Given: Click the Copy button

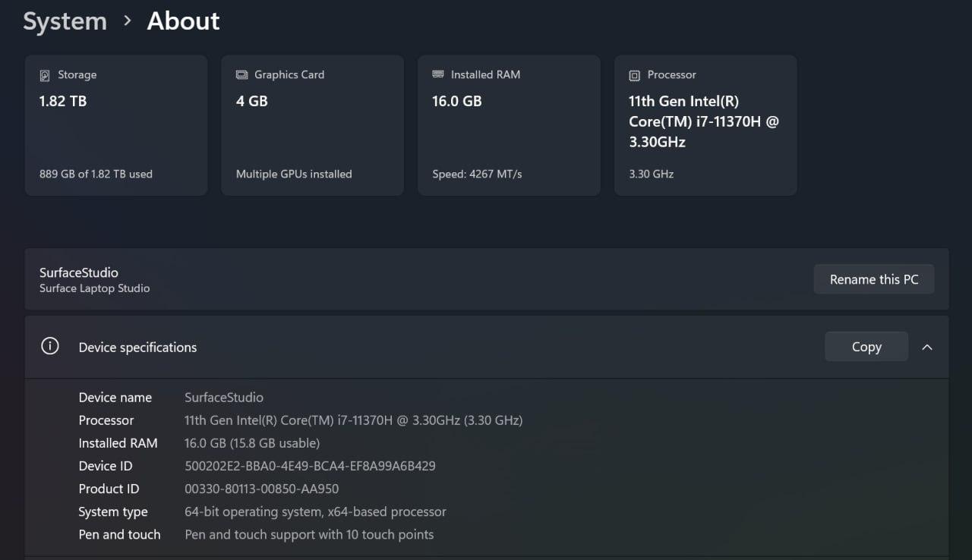Looking at the screenshot, I should tap(866, 347).
